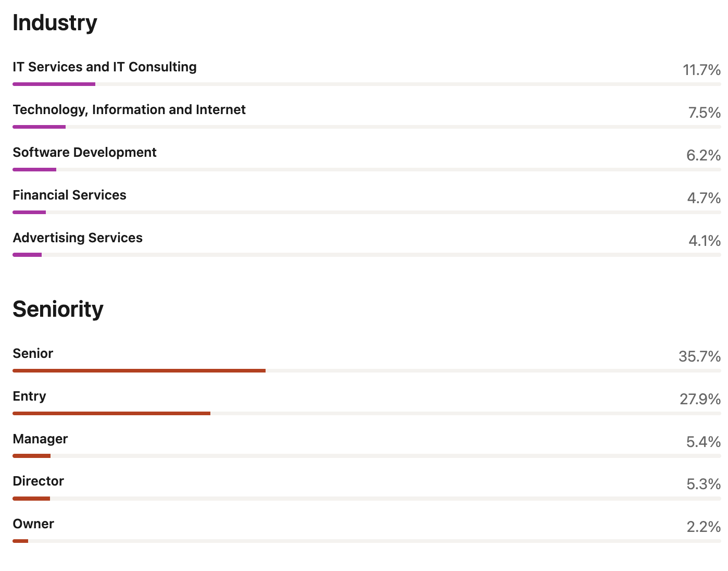728x571 pixels.
Task: Click the Financial Services label
Action: tap(69, 195)
